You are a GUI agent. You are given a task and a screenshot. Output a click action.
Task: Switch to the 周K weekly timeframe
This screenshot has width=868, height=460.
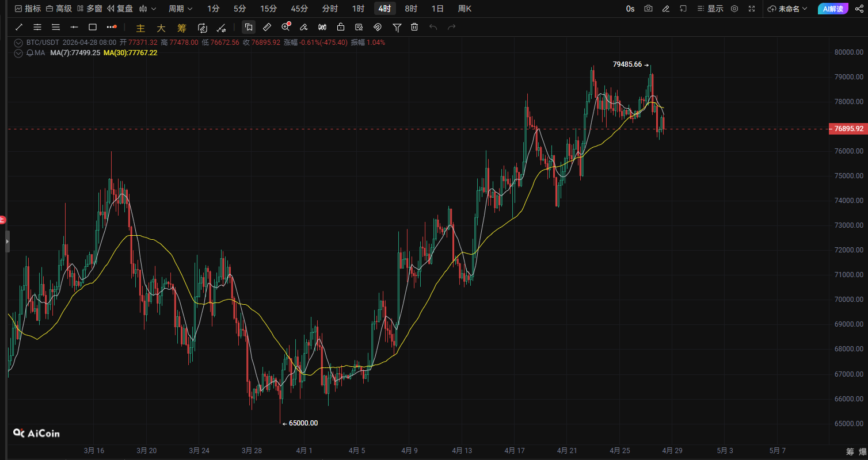click(x=465, y=9)
